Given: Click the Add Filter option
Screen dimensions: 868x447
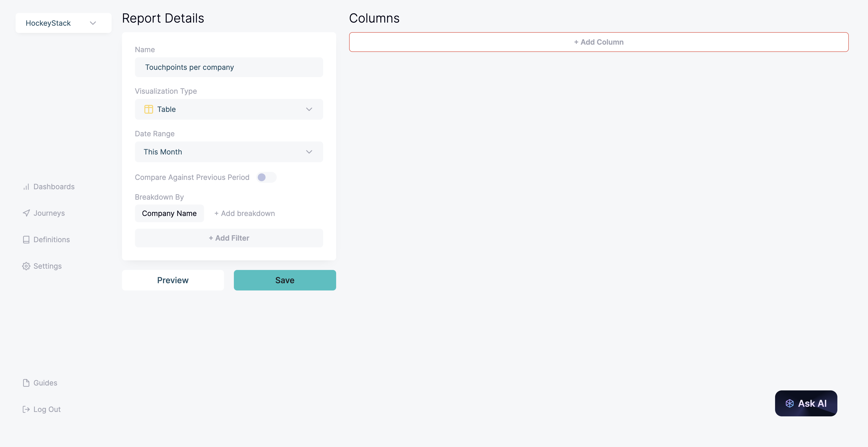Looking at the screenshot, I should (228, 238).
